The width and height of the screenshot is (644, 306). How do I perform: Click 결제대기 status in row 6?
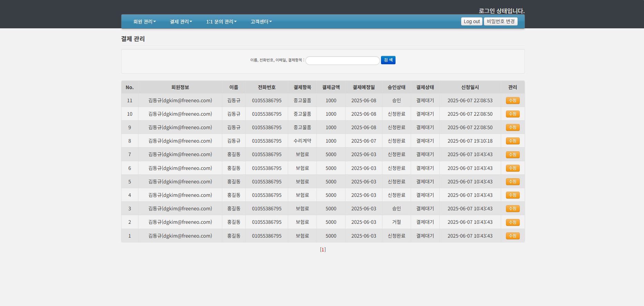pyautogui.click(x=425, y=168)
